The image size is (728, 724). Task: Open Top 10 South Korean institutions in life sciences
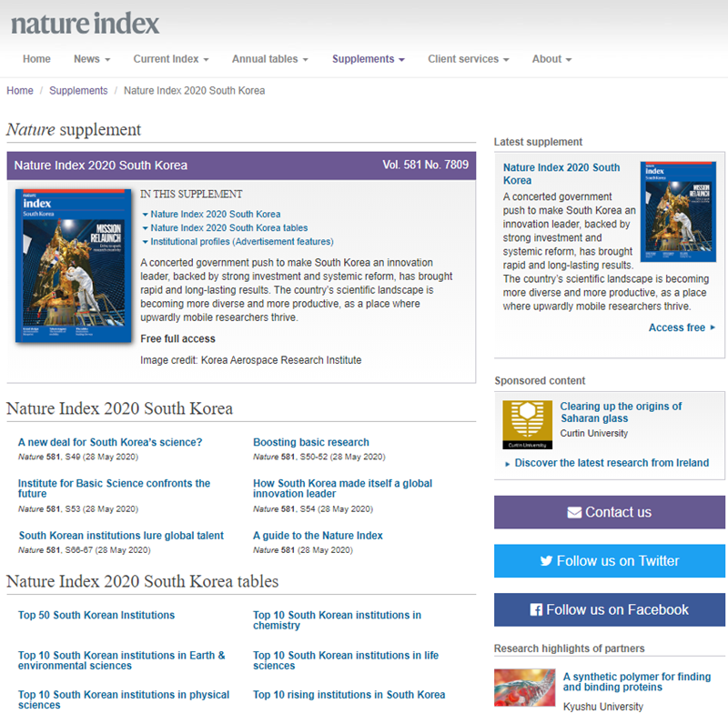[346, 660]
